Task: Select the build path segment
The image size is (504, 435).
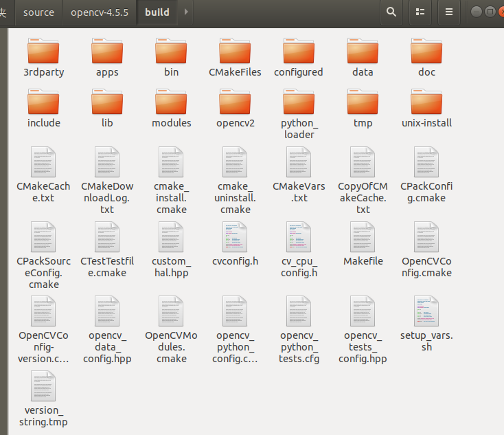Action: pyautogui.click(x=157, y=12)
